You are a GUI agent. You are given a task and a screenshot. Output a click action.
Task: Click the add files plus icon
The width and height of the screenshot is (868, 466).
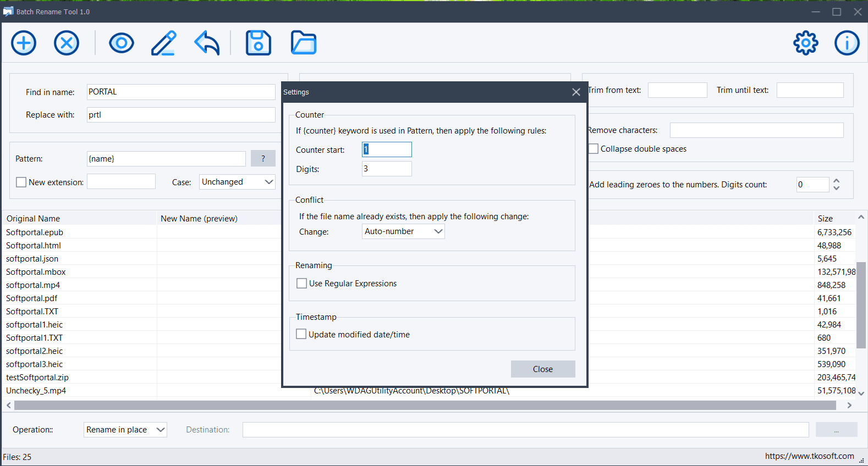click(24, 43)
